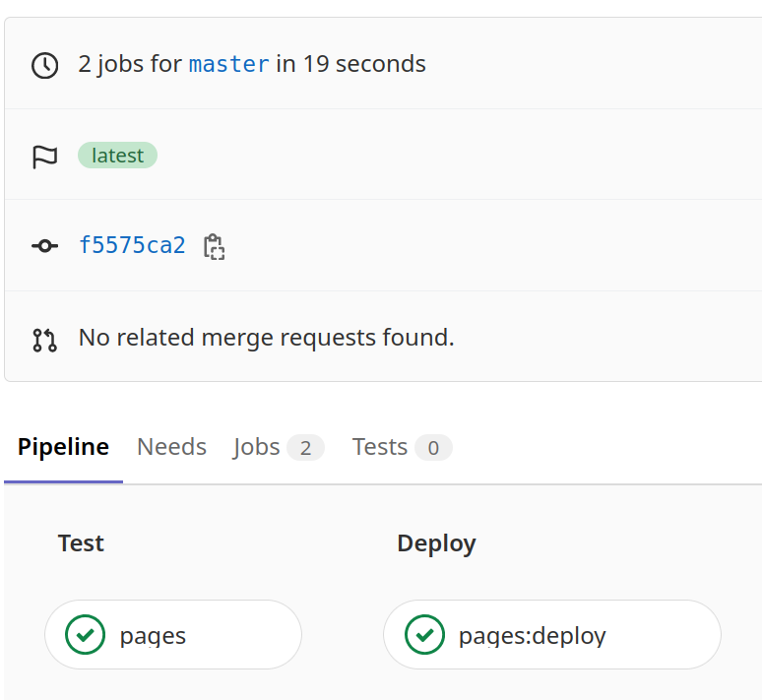The image size is (762, 700).
Task: Switch to the Jobs tab
Action: pos(279,447)
